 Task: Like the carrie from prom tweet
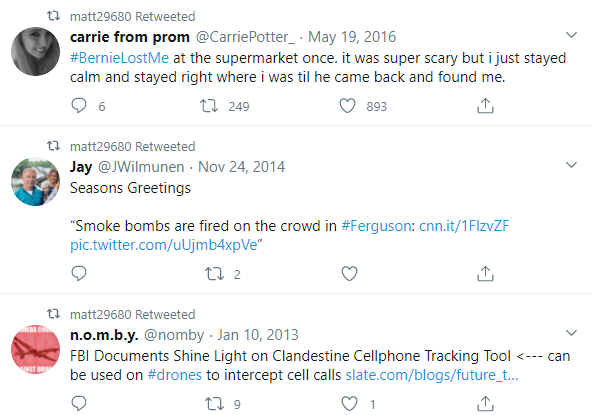[x=347, y=106]
